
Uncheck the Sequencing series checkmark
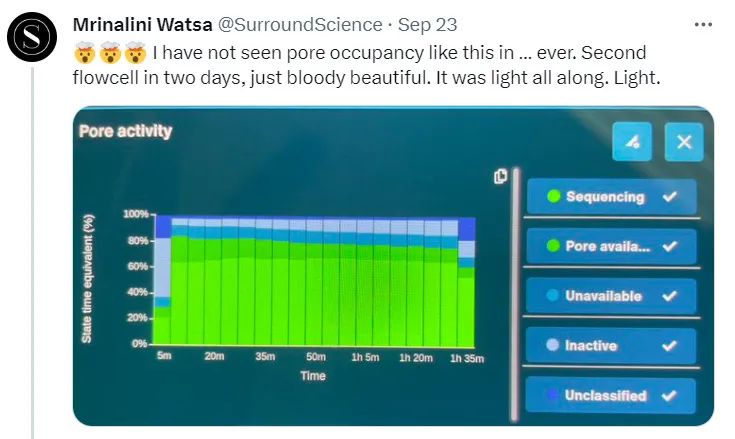click(670, 196)
